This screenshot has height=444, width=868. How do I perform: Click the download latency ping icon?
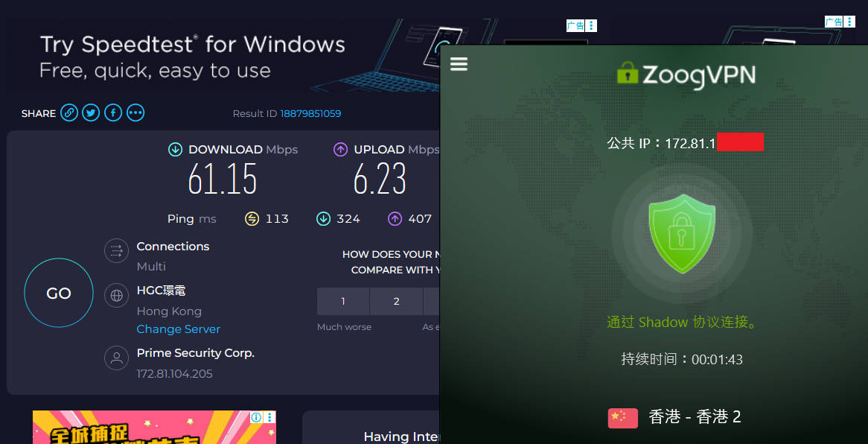[323, 219]
